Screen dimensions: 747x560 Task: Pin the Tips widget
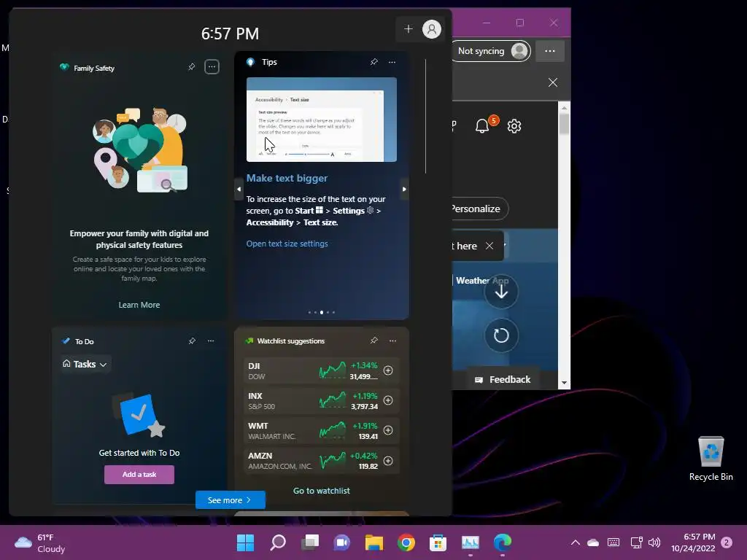pyautogui.click(x=374, y=62)
